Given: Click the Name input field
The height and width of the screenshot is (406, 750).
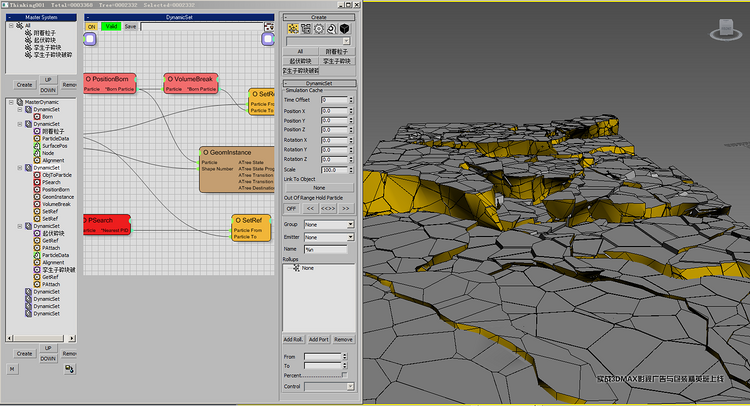Looking at the screenshot, I should (326, 250).
